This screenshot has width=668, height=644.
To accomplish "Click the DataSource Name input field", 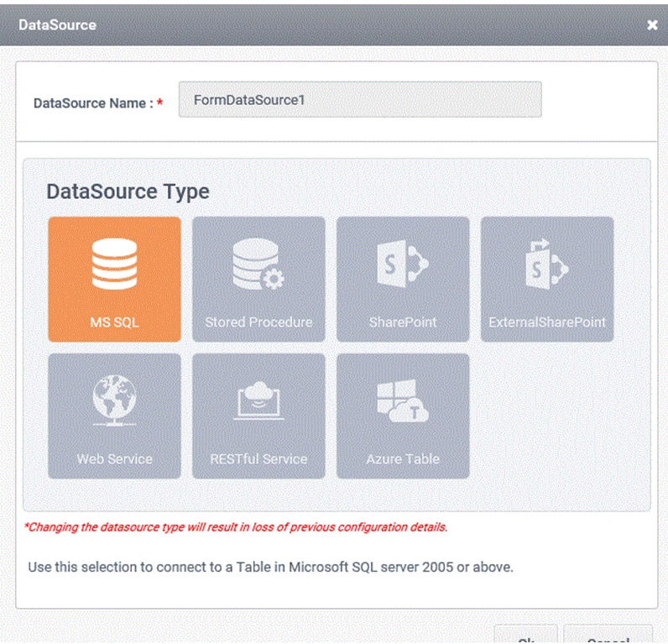I will point(360,99).
